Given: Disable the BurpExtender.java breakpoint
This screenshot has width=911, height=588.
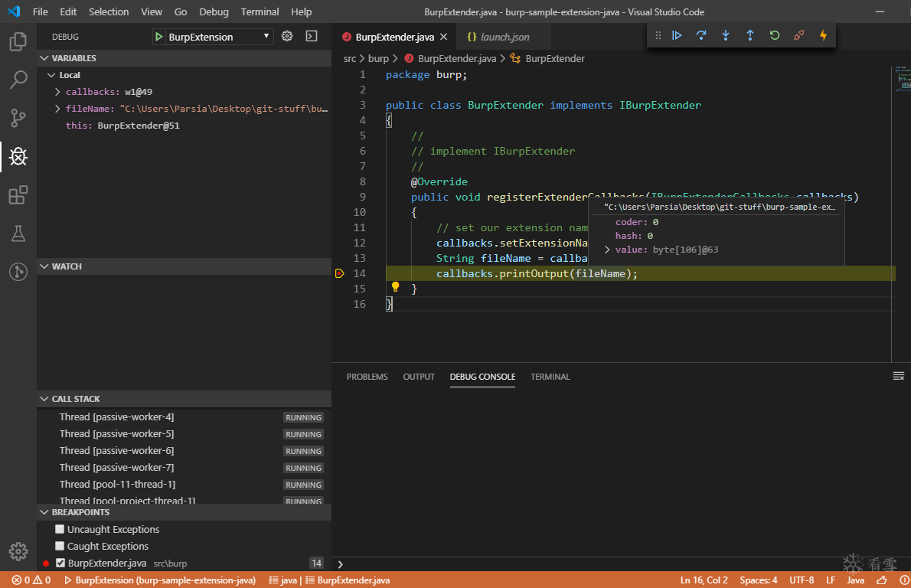Looking at the screenshot, I should tap(60, 563).
